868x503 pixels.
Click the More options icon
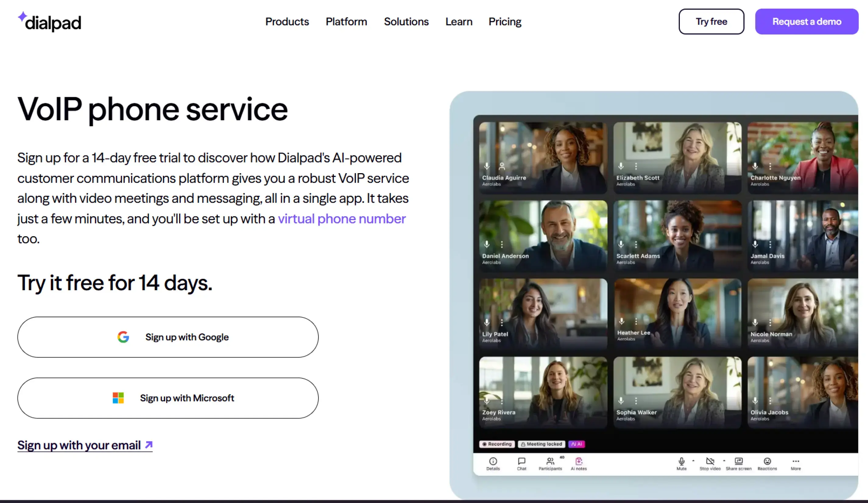point(796,464)
